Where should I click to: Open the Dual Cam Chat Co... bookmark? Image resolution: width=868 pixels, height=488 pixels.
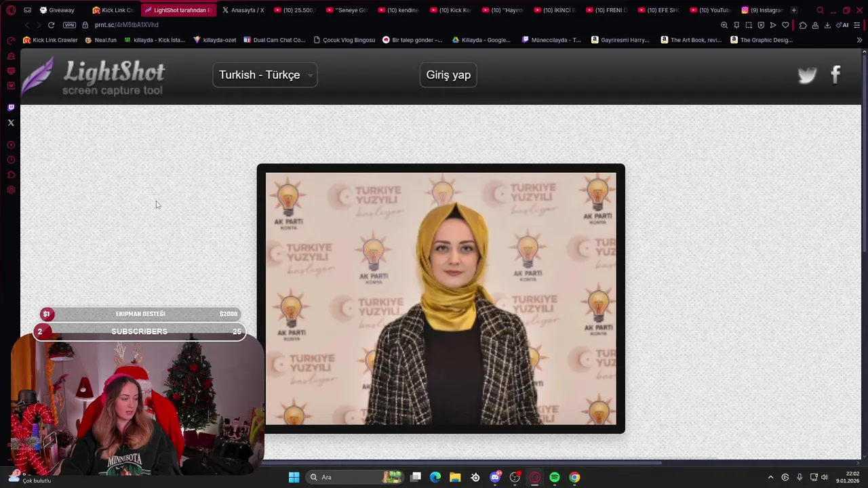click(x=275, y=40)
